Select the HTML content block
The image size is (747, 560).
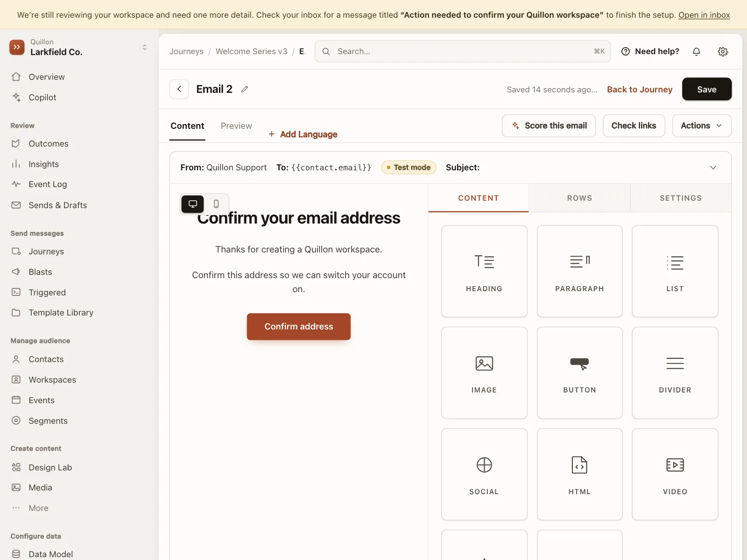click(x=579, y=475)
